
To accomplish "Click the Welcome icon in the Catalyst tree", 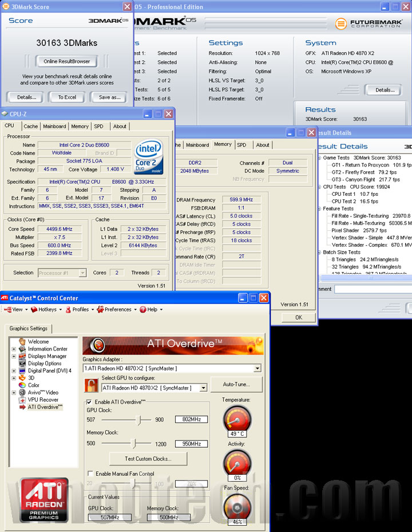I will [22, 341].
